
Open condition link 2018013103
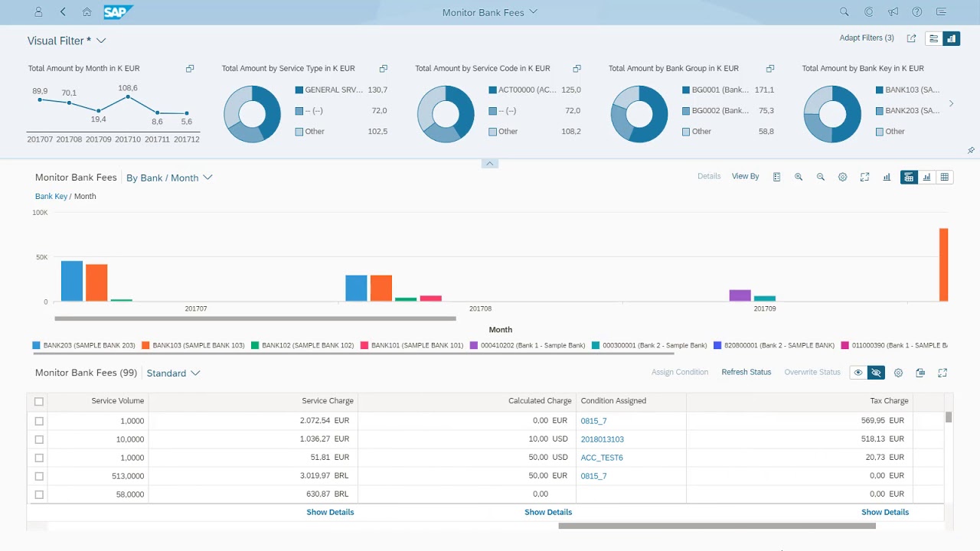[603, 439]
